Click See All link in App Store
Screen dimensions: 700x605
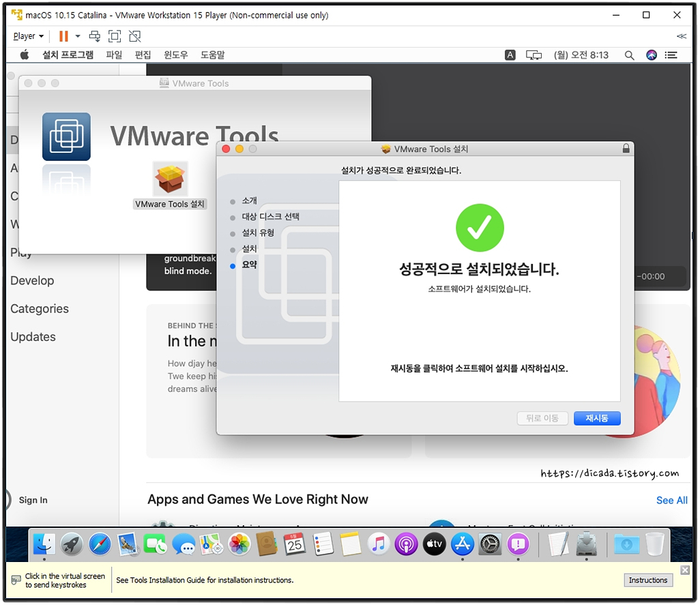coord(672,501)
